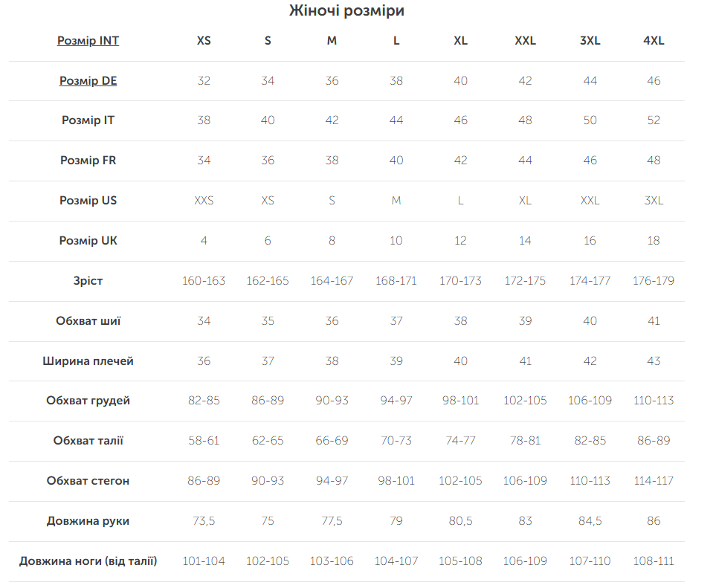Click the Ширина плечей row label
The image size is (716, 588).
tap(88, 361)
